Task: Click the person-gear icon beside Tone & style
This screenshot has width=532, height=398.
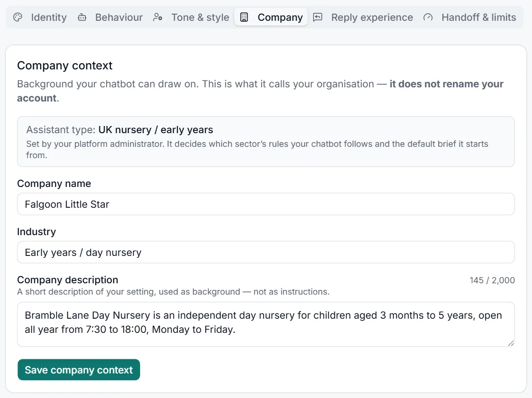Action: [x=158, y=17]
